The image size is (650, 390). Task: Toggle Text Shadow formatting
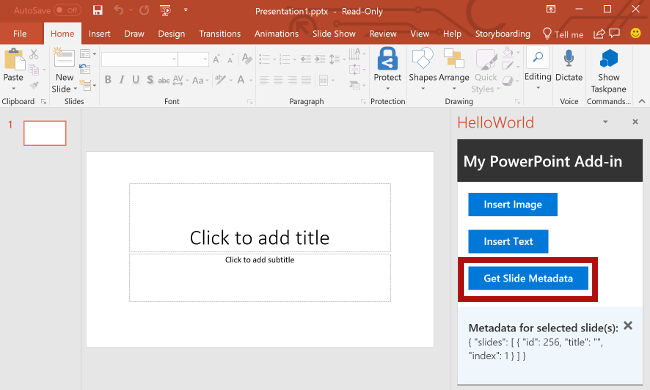tap(150, 80)
